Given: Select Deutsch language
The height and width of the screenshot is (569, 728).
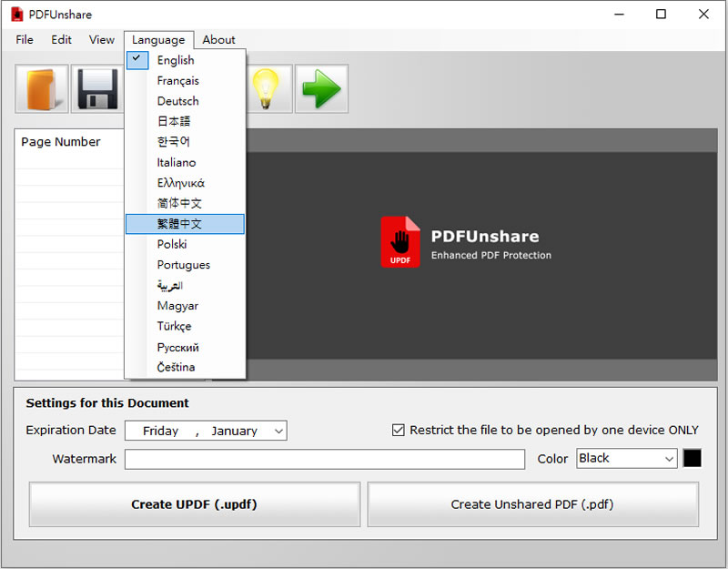Looking at the screenshot, I should click(x=185, y=101).
